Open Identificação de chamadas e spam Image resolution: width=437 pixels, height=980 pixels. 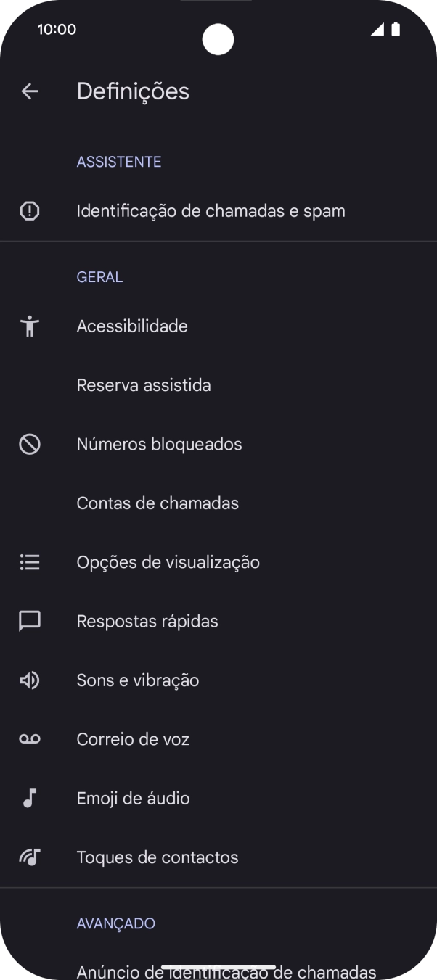point(211,210)
